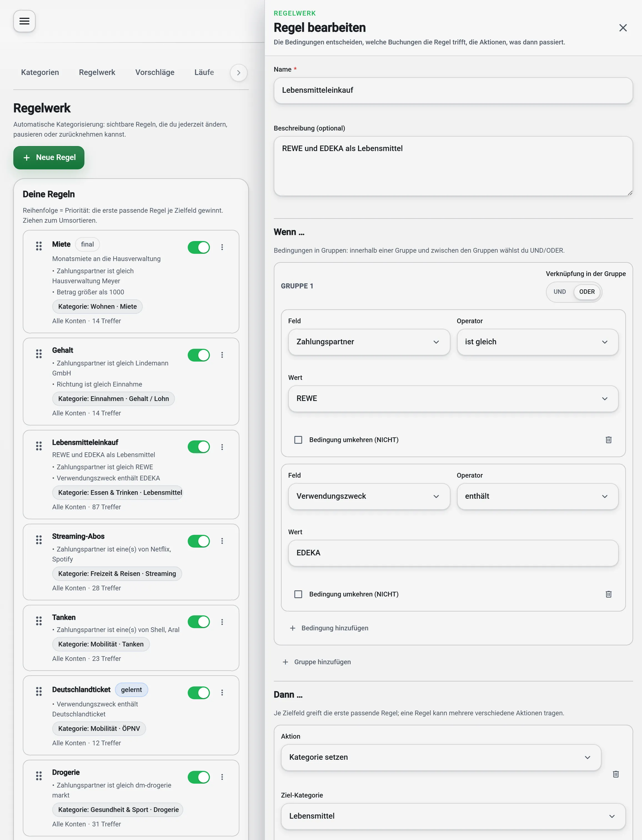The height and width of the screenshot is (840, 642).
Task: Delete the REWE condition via its trash icon
Action: point(609,440)
